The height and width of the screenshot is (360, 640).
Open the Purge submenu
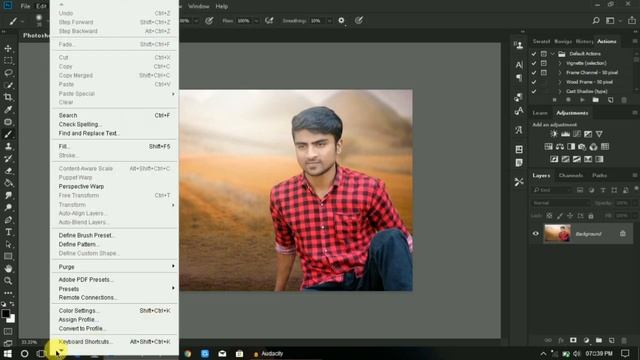pyautogui.click(x=115, y=267)
